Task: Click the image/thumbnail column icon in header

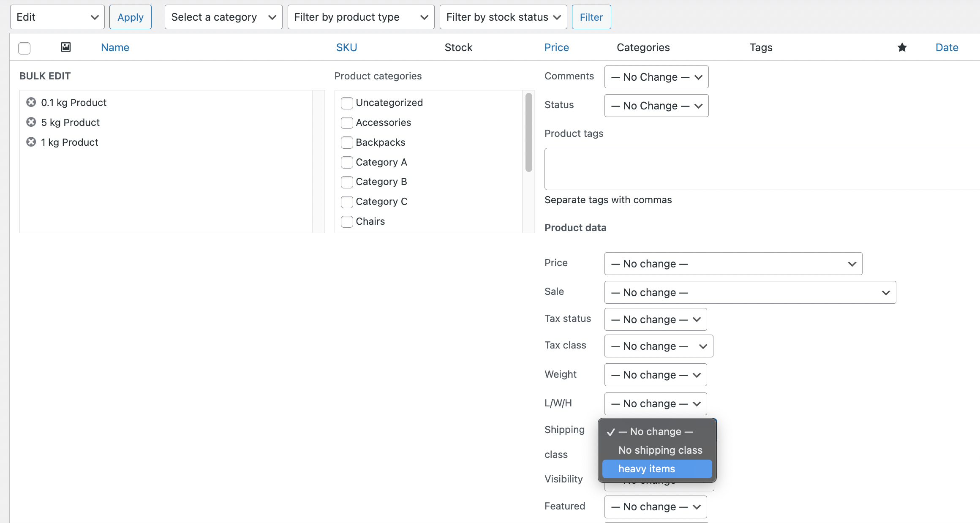Action: (x=65, y=46)
